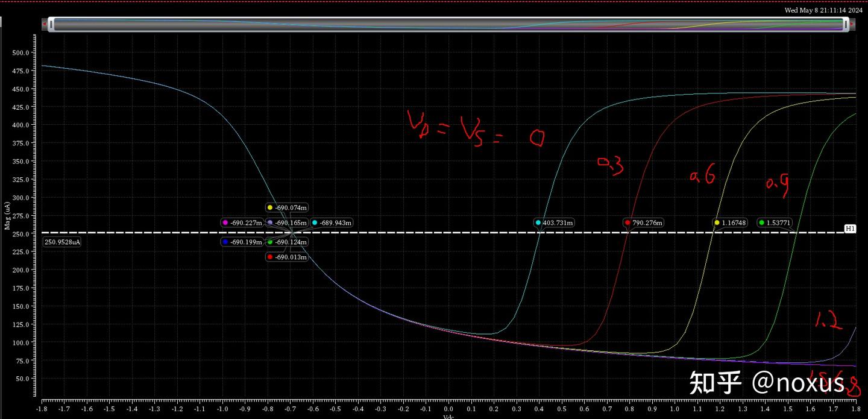Screen dimensions: 868x419
Task: Click the blue dot of -690.199m marker
Action: (225, 242)
